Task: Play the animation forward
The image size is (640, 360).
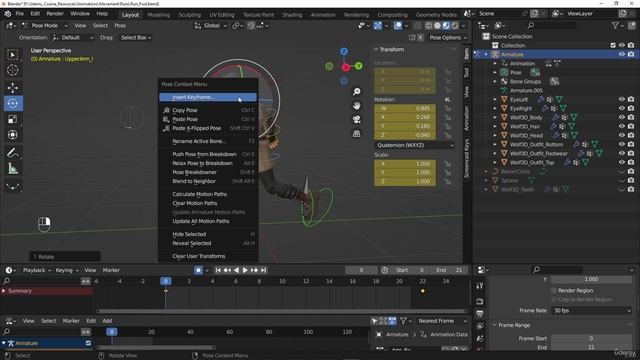Action: click(245, 270)
